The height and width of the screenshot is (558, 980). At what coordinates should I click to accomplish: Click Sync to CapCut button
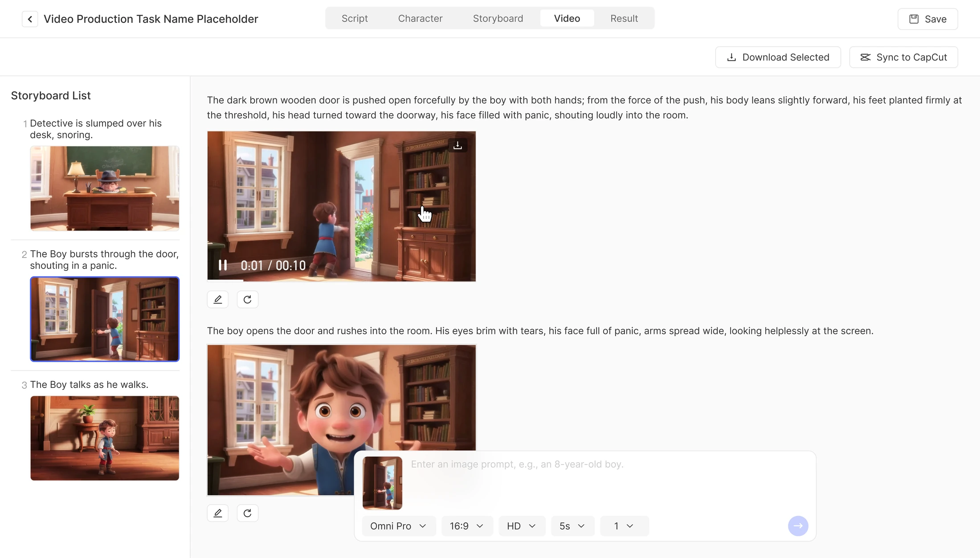point(903,57)
